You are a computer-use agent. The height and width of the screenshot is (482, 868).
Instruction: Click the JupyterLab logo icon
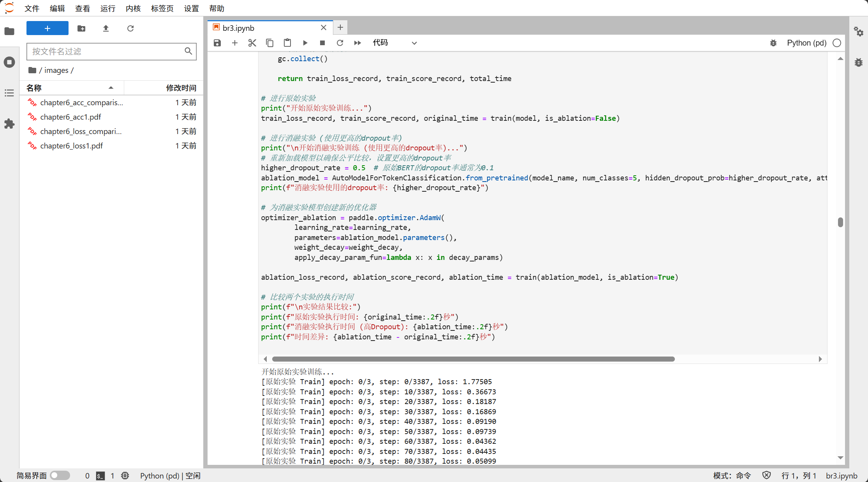(9, 8)
